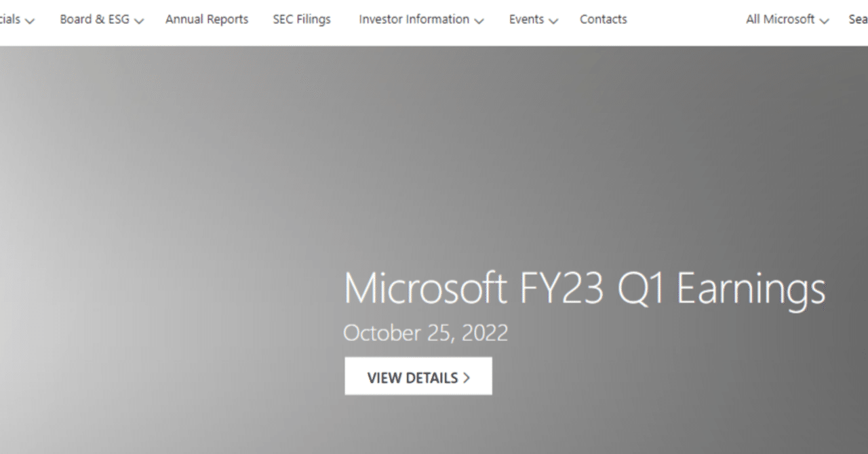Click the October 25, 2022 date text
This screenshot has width=868, height=454.
pyautogui.click(x=426, y=333)
